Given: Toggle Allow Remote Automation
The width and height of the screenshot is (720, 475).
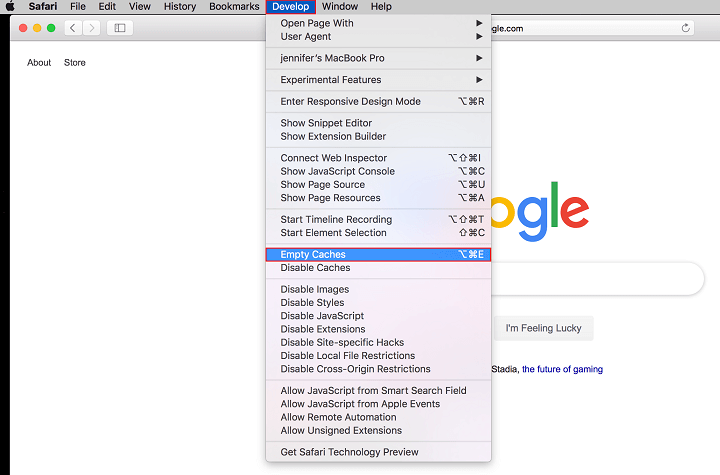Looking at the screenshot, I should coord(378,417).
